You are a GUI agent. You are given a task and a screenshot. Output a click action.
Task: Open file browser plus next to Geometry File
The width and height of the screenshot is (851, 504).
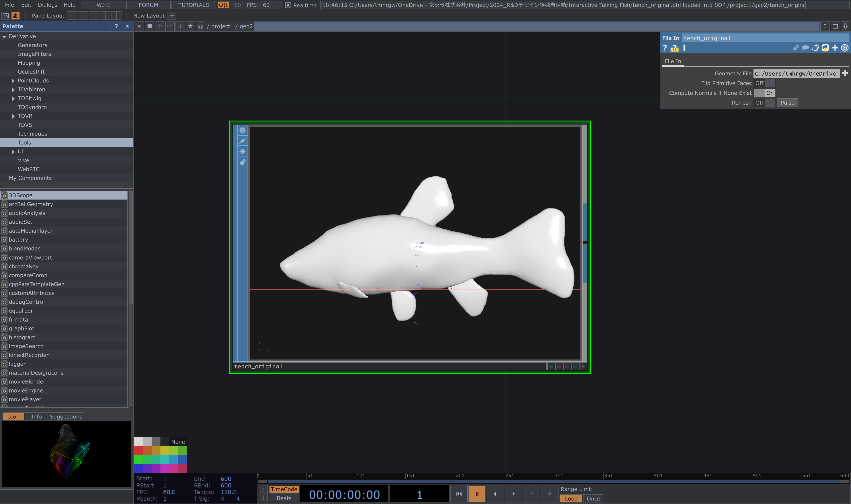[x=845, y=73]
